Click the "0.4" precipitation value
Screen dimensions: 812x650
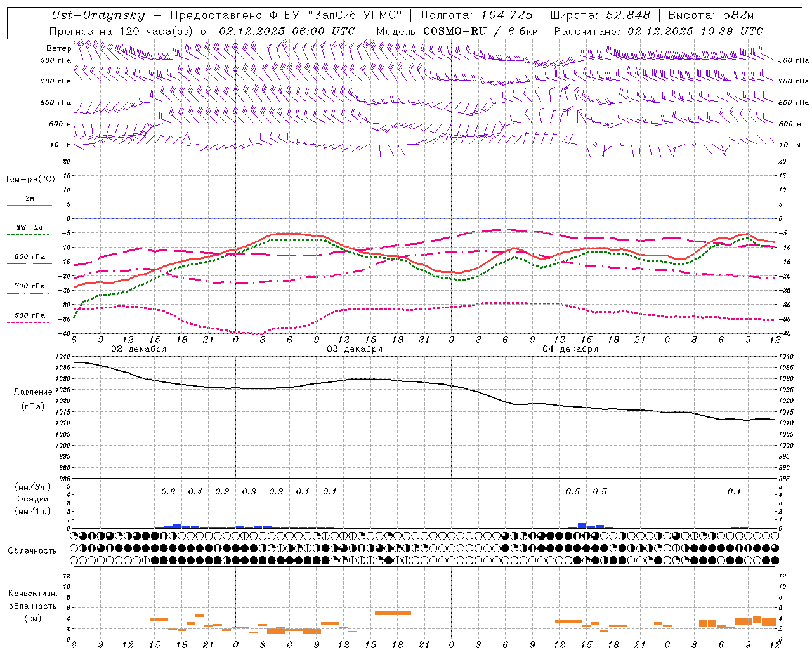pos(195,492)
